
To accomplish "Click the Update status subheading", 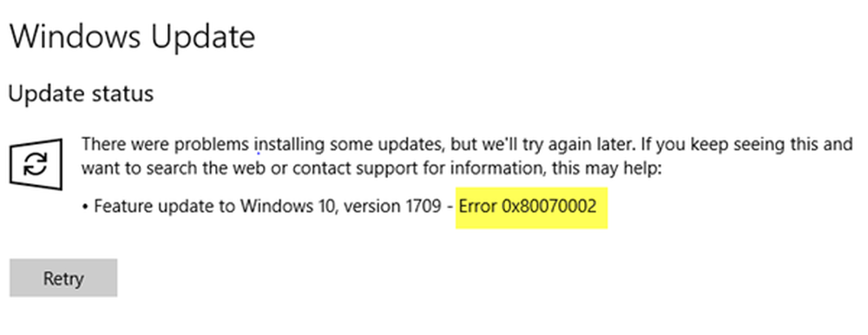I will point(81,94).
